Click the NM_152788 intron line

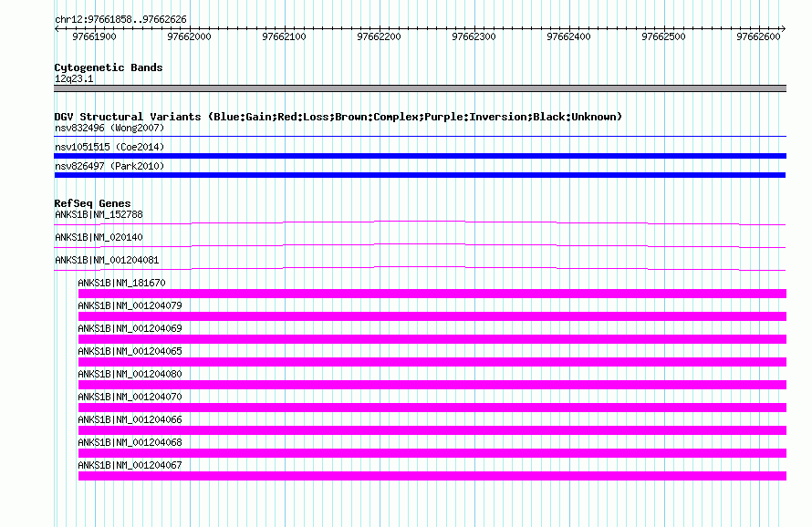point(420,223)
